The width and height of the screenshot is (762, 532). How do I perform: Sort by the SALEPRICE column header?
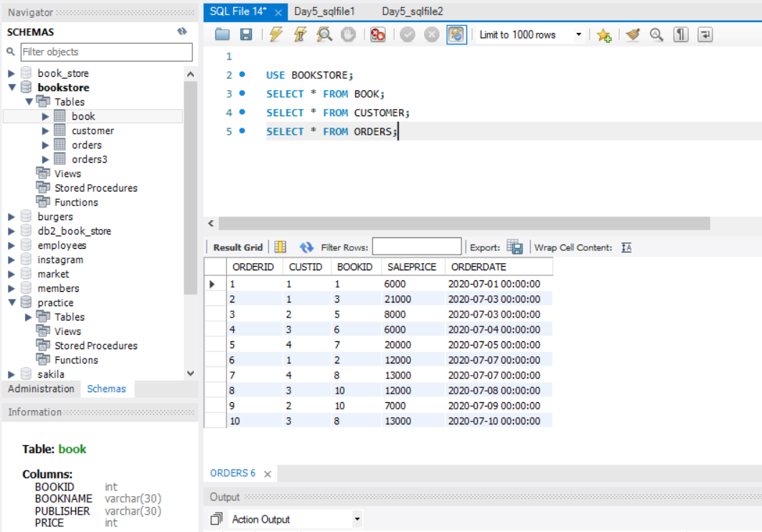pos(413,267)
